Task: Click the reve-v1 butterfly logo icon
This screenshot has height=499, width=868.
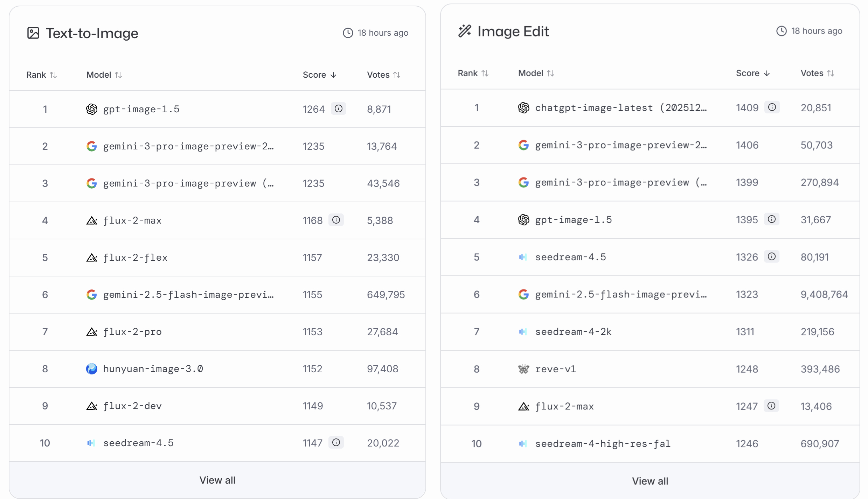Action: [x=523, y=369]
